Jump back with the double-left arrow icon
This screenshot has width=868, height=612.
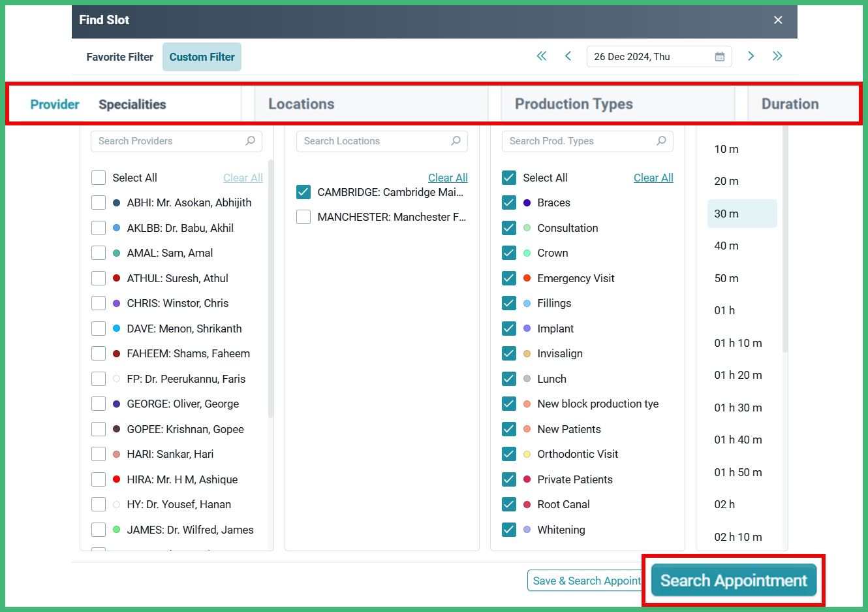[x=542, y=56]
